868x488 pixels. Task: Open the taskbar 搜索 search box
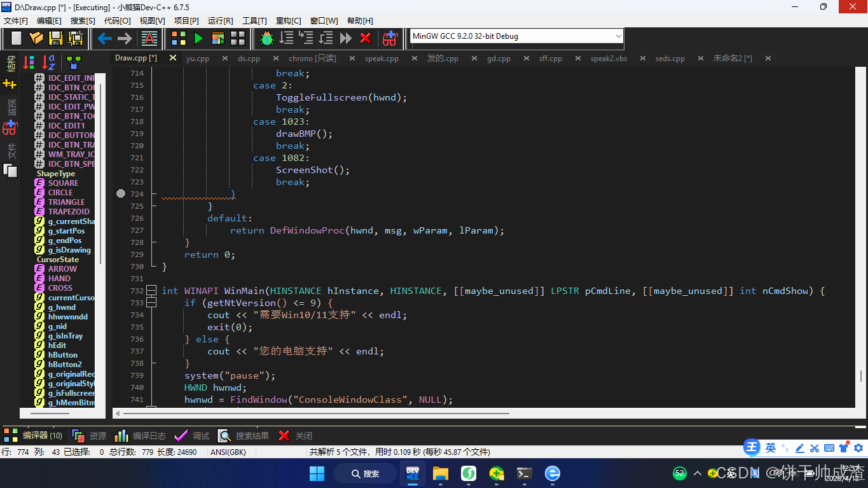click(366, 473)
